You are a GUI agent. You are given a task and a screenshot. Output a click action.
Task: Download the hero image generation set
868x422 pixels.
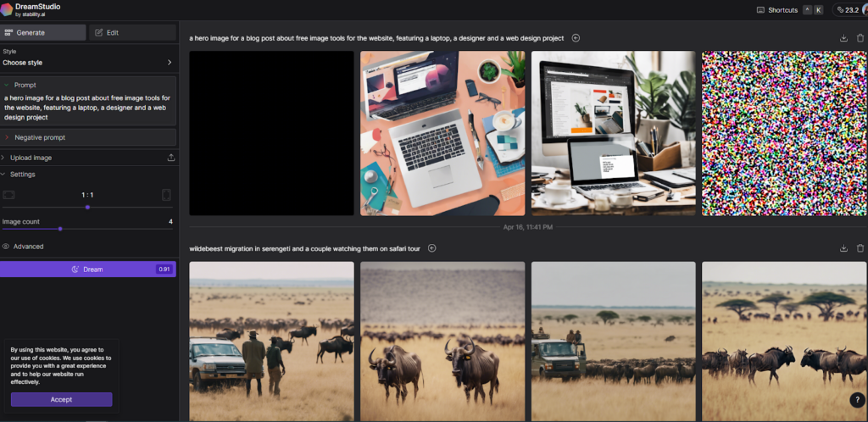[x=843, y=38]
